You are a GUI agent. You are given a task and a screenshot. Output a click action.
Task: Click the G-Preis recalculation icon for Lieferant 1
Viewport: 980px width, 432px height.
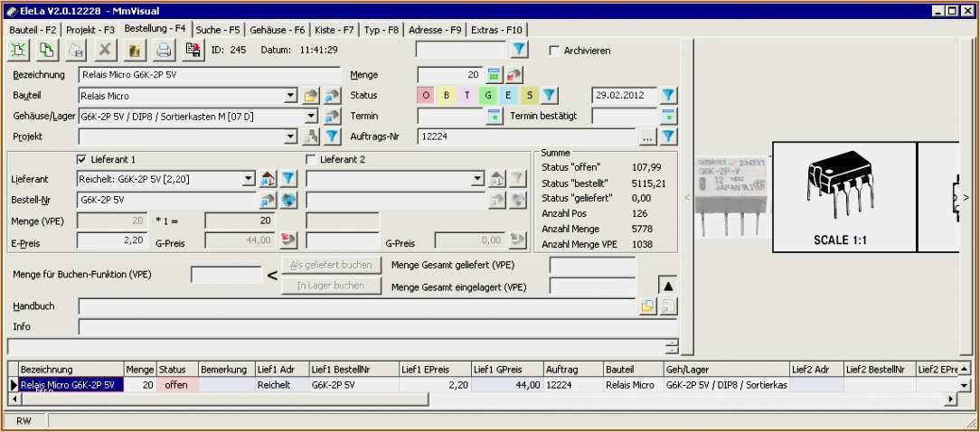tap(288, 240)
